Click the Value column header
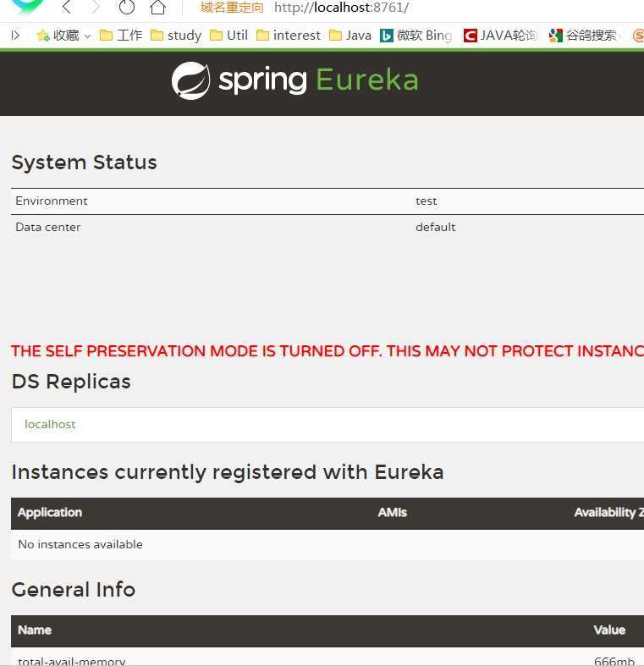Screen dimensions: 644x666 [x=609, y=630]
